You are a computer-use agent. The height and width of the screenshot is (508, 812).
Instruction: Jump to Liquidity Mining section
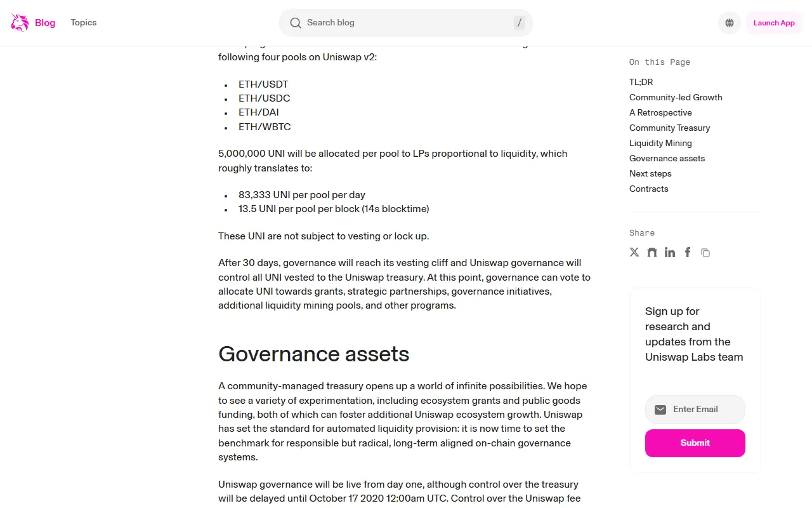[x=660, y=143]
